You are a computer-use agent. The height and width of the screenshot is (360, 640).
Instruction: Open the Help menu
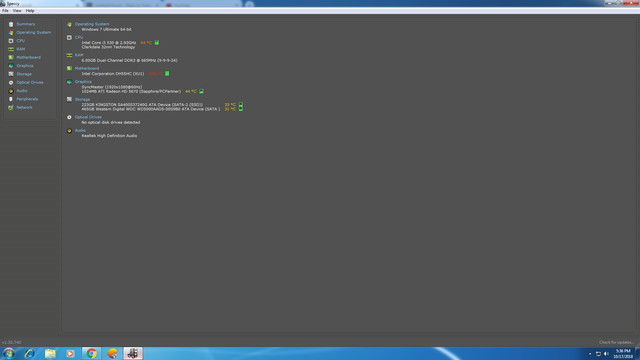(30, 11)
